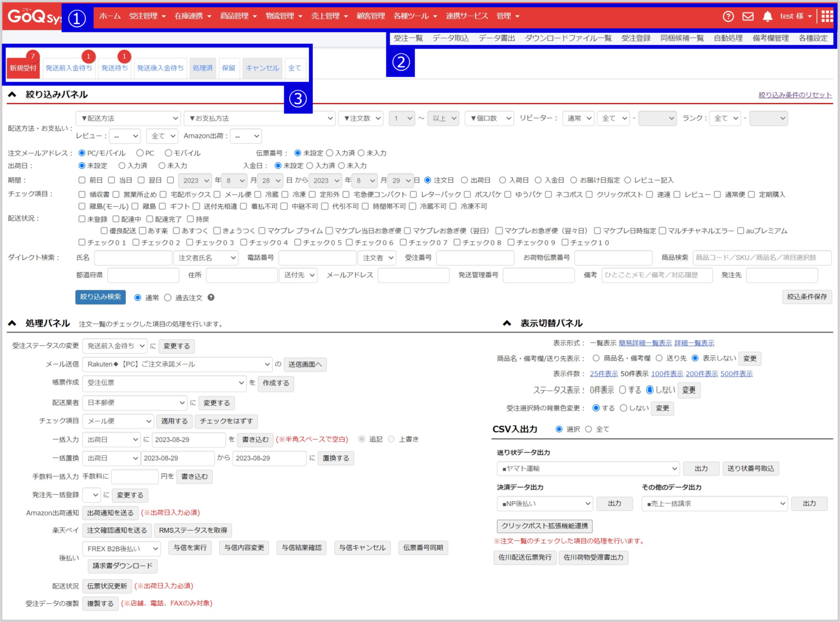The image size is (840, 622).
Task: Click the 電話番号 input field
Action: coord(317,257)
